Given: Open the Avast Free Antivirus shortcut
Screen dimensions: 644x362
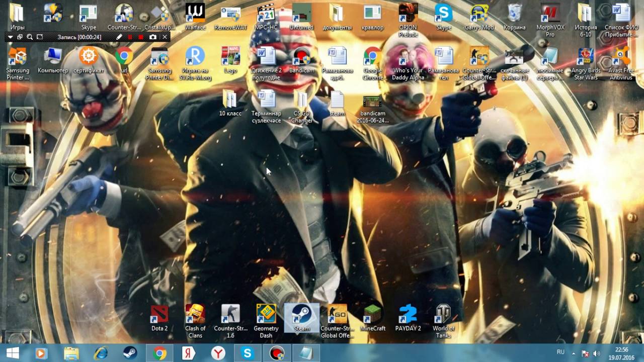Looking at the screenshot, I should [x=621, y=63].
